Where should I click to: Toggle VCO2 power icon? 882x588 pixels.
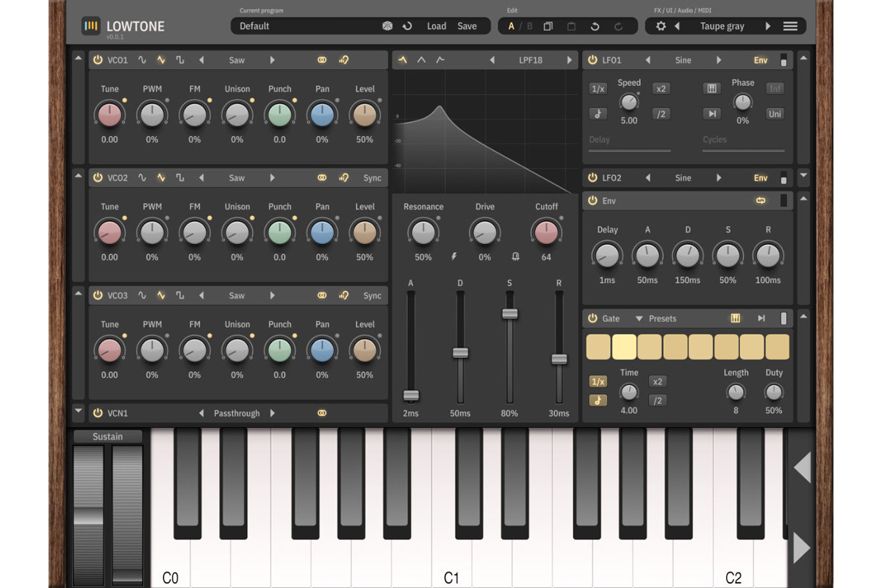98,178
